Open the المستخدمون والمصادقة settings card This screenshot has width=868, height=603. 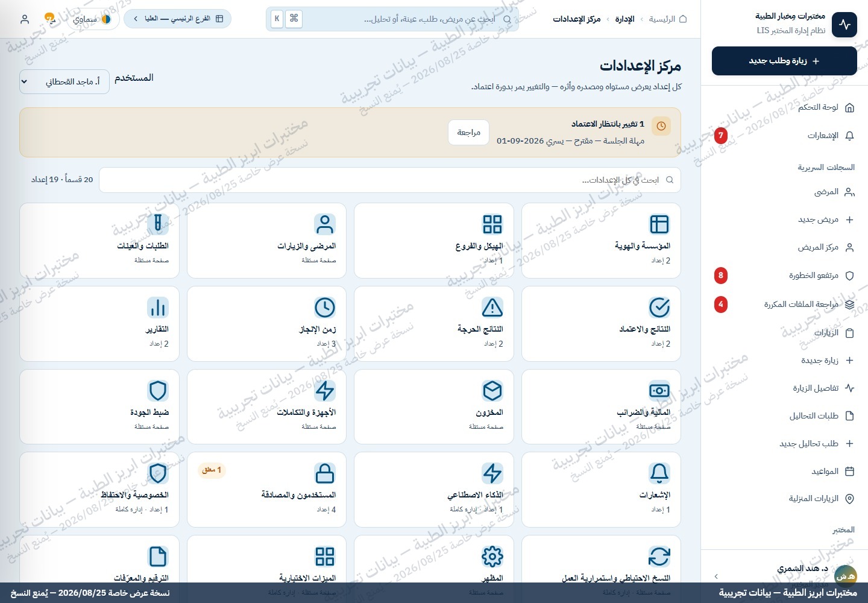pyautogui.click(x=266, y=490)
